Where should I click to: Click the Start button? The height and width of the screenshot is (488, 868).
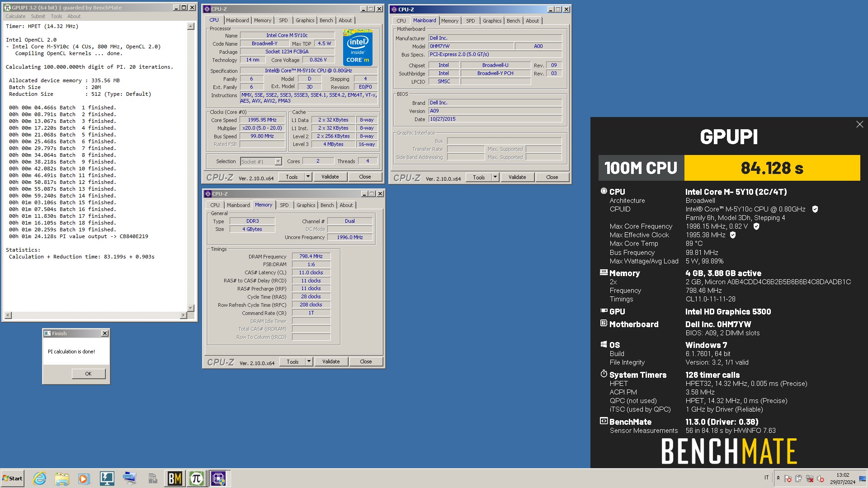[12, 478]
